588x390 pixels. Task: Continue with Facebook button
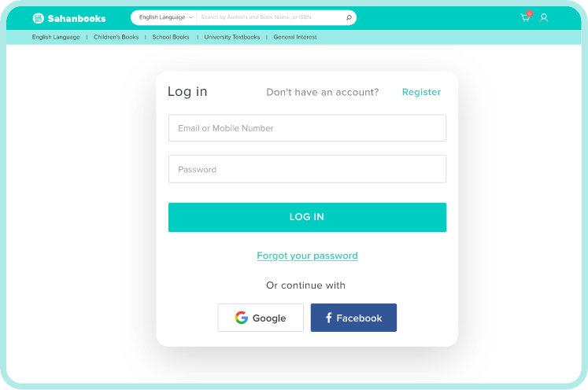tap(353, 318)
